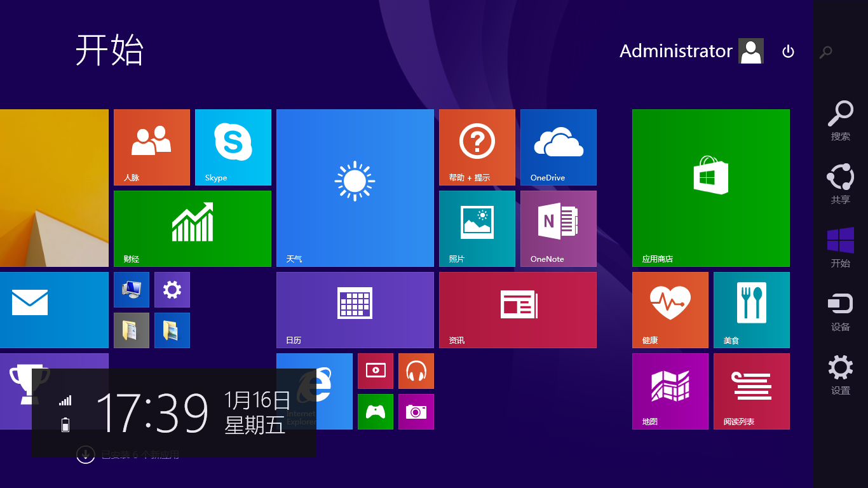Screen dimensions: 868x488
Task: Open the 地图 Maps tile
Action: [670, 391]
